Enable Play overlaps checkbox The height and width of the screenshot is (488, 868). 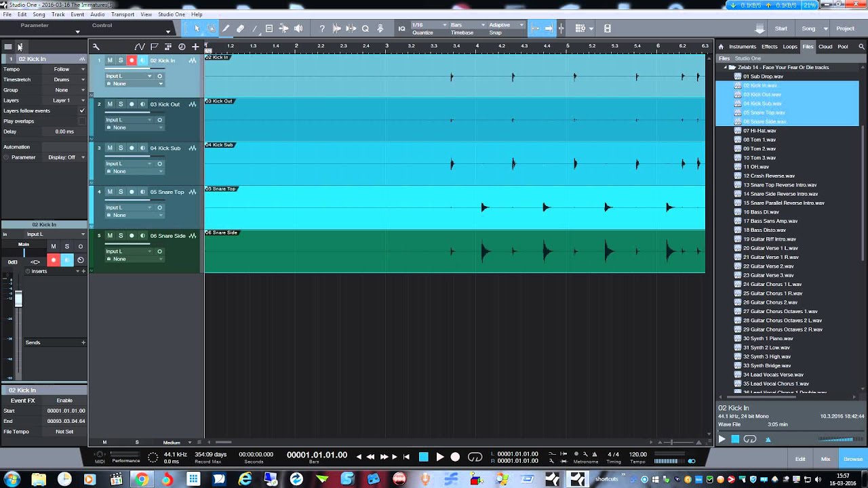coord(82,121)
